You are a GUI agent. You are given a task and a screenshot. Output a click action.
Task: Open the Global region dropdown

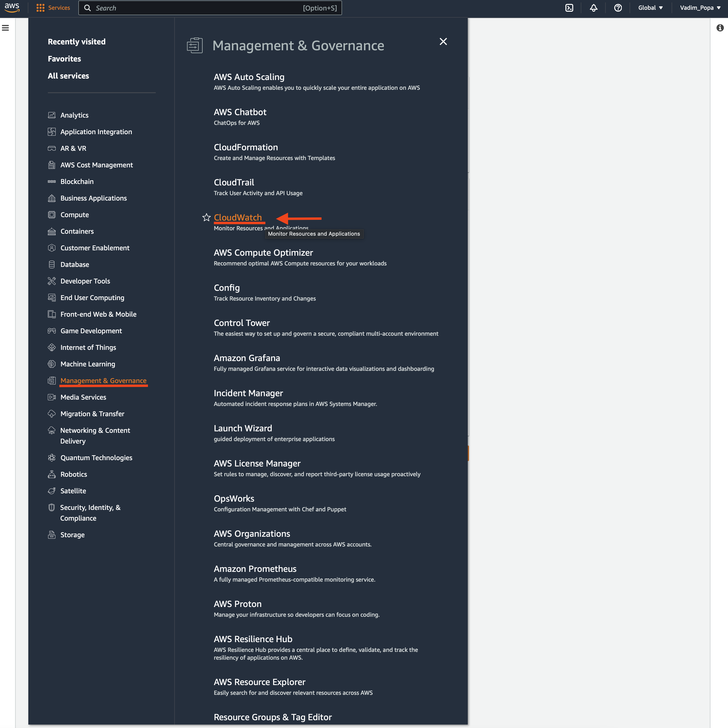pos(650,8)
